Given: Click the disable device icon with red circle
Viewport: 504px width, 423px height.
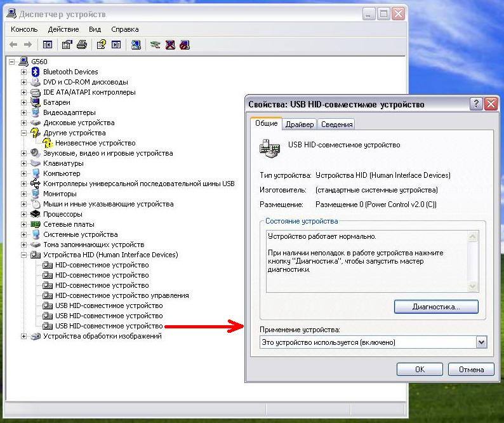Looking at the screenshot, I should point(184,44).
